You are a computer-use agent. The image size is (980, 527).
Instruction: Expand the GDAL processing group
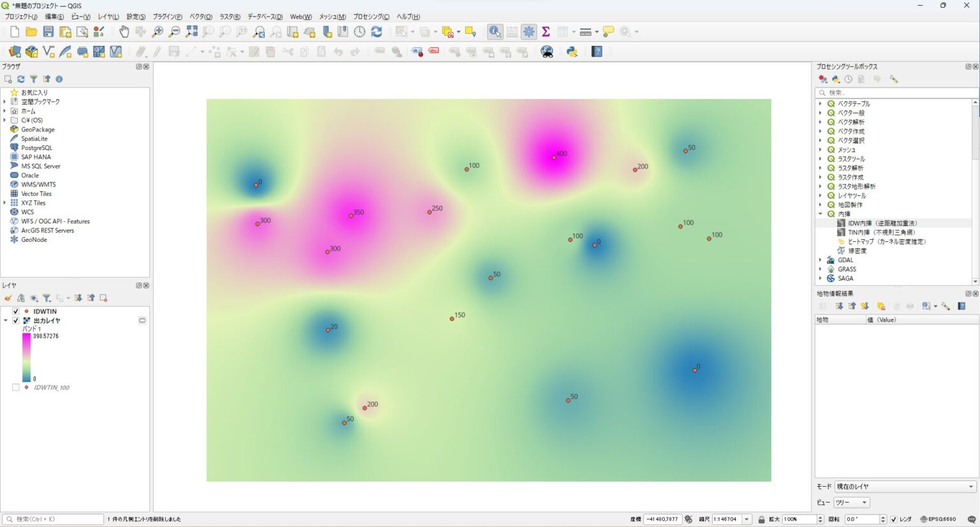click(820, 260)
